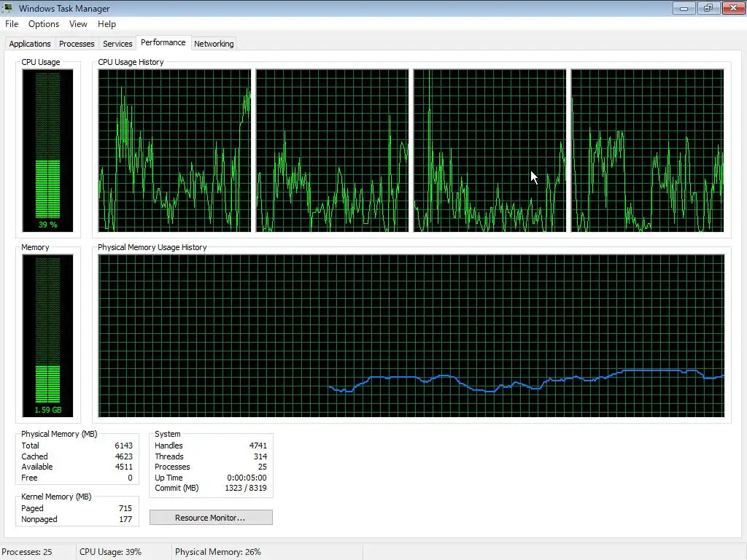Open the Help menu
747x560 pixels.
pos(107,24)
